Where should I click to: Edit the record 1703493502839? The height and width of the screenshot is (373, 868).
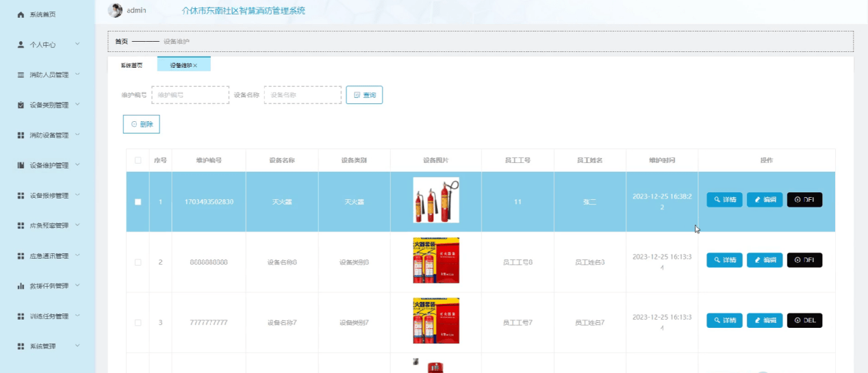765,200
